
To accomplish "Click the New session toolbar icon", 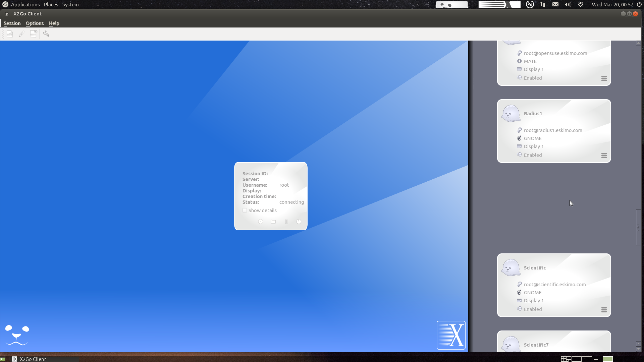I will [x=10, y=34].
